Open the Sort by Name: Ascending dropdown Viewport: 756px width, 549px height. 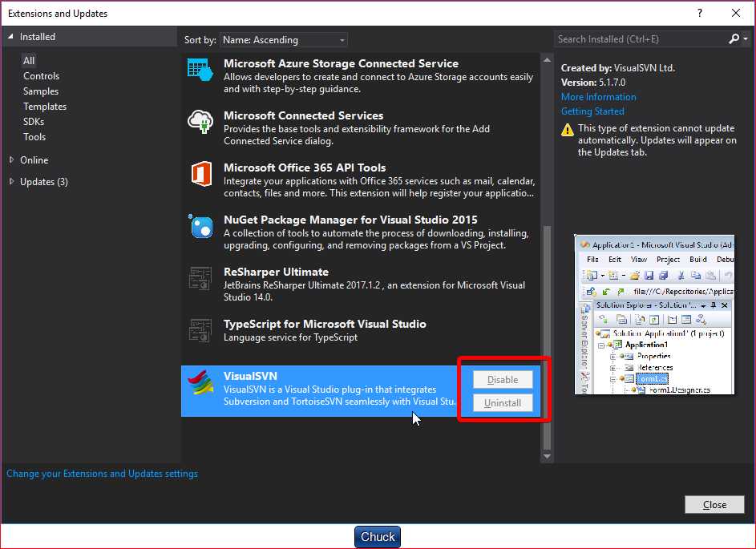[x=284, y=40]
